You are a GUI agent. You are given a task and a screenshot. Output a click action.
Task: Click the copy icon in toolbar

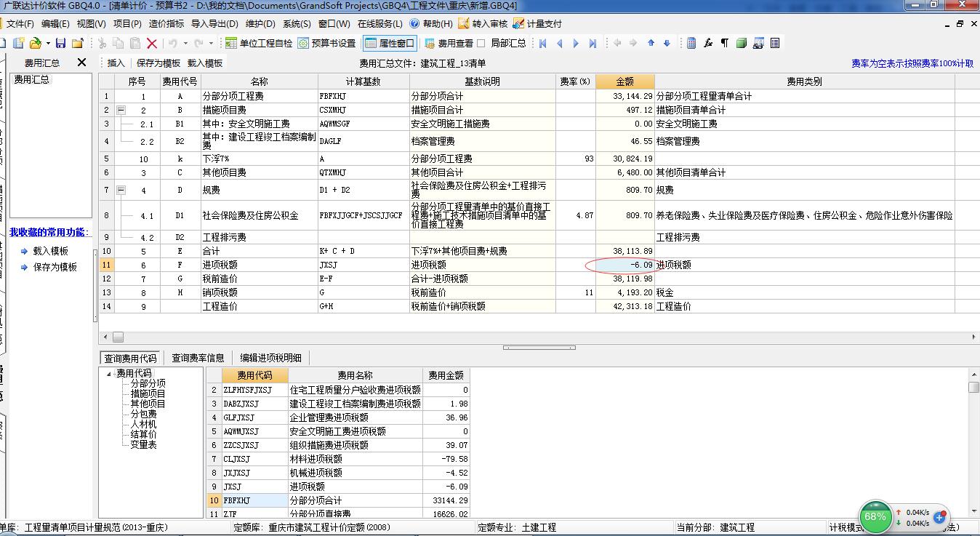pyautogui.click(x=119, y=44)
